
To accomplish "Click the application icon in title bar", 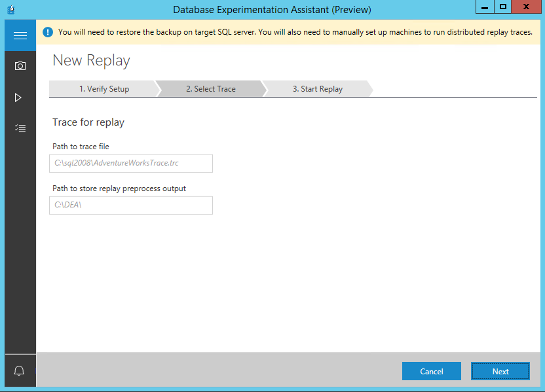I will click(11, 9).
